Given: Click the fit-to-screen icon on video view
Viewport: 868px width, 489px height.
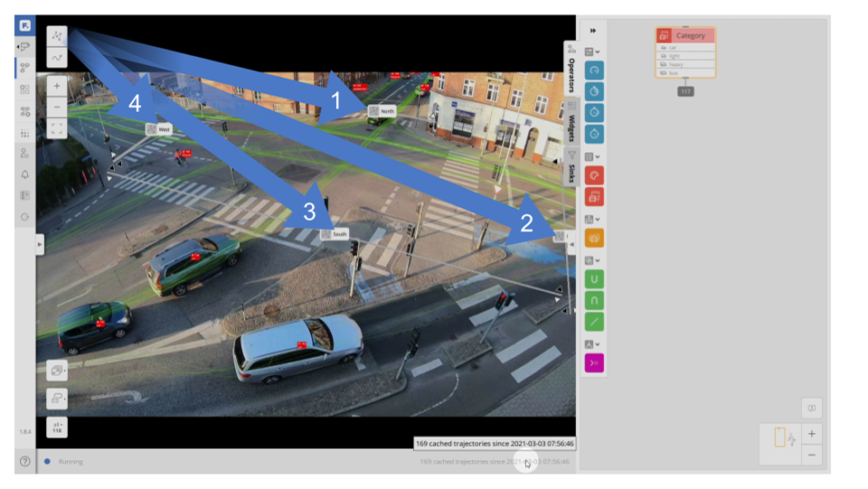Looking at the screenshot, I should click(57, 128).
